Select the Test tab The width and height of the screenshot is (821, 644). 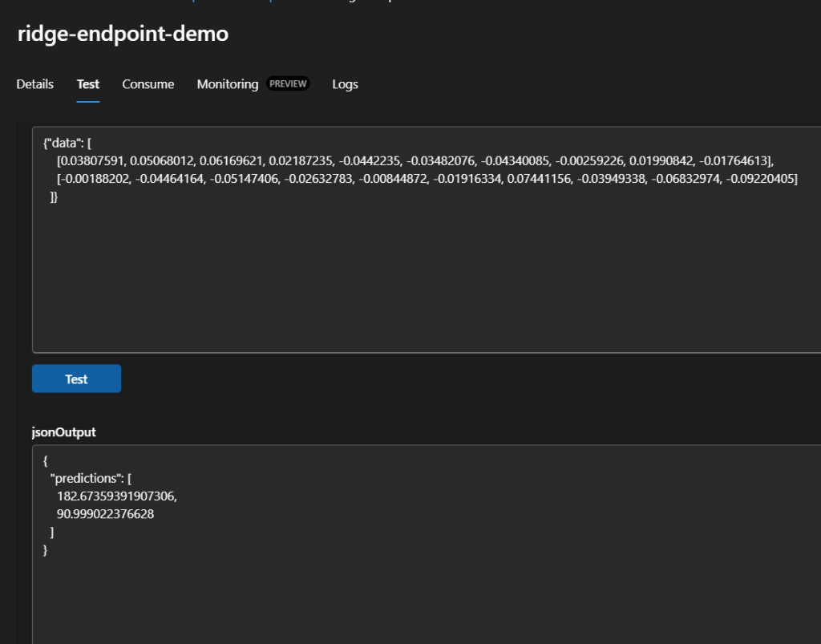(x=88, y=84)
